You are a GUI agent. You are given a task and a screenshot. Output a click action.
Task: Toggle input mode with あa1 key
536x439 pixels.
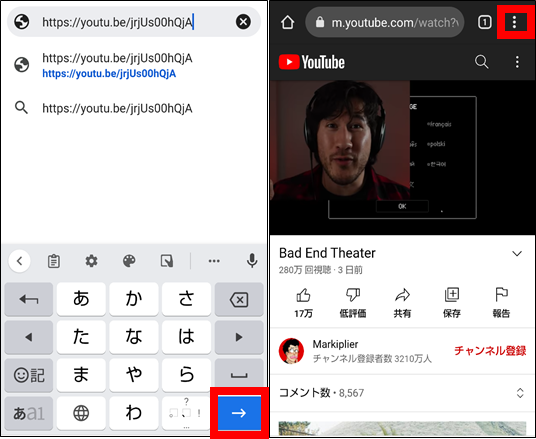29,413
